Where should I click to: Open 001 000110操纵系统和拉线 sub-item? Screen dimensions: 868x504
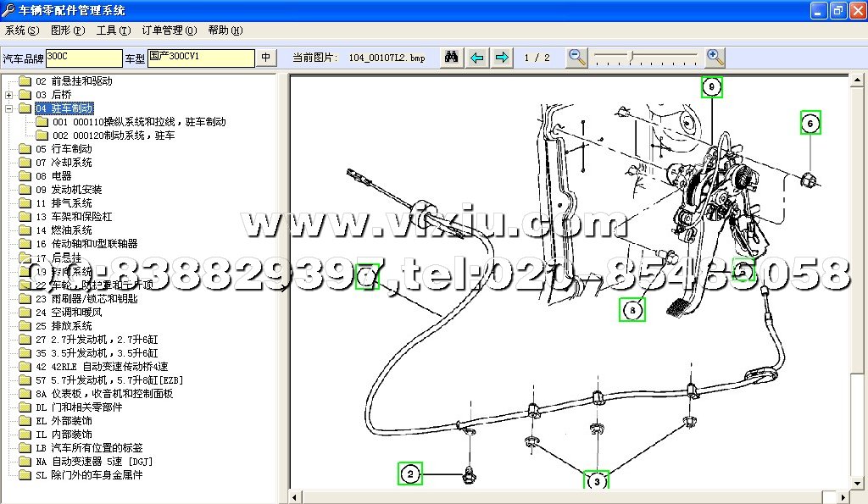click(139, 122)
